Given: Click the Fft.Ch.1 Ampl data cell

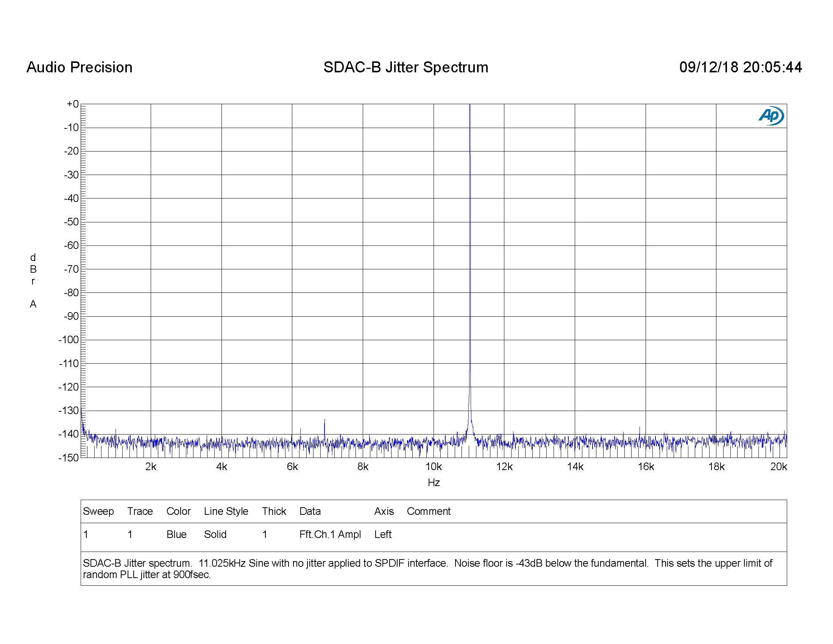Looking at the screenshot, I should pyautogui.click(x=330, y=535).
